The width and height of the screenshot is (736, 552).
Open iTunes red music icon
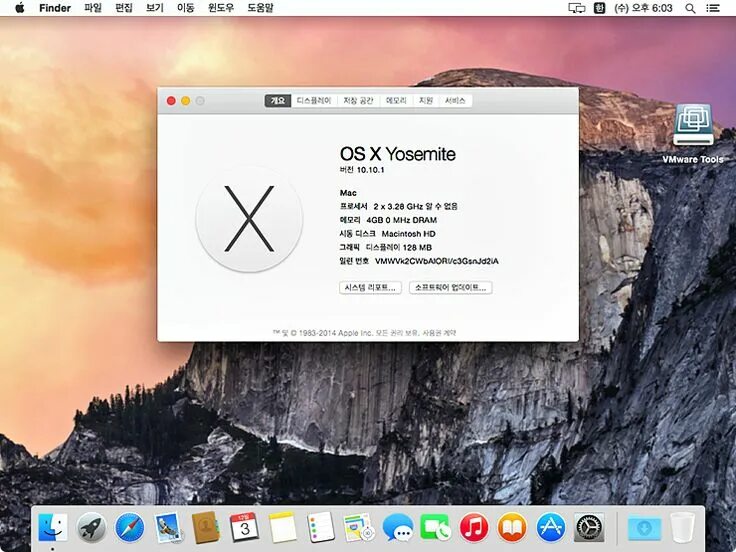point(474,528)
